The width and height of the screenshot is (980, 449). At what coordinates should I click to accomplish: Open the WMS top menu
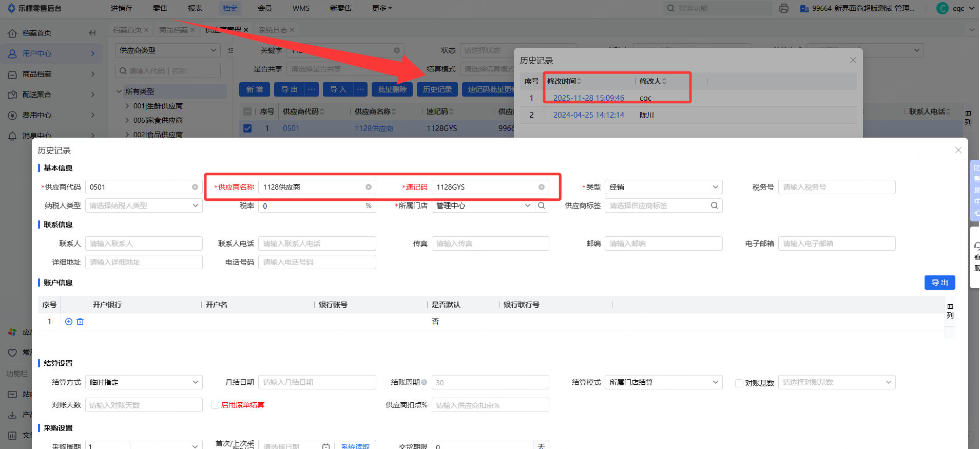tap(301, 8)
